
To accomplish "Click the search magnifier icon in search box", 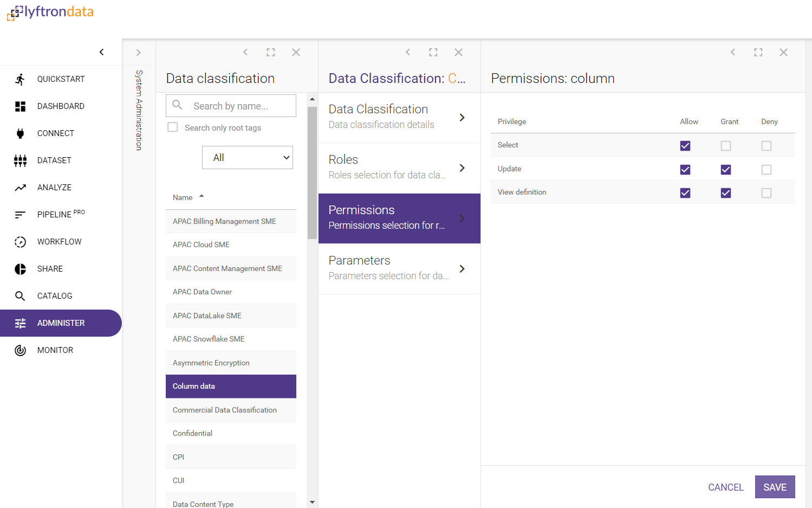I will click(177, 105).
